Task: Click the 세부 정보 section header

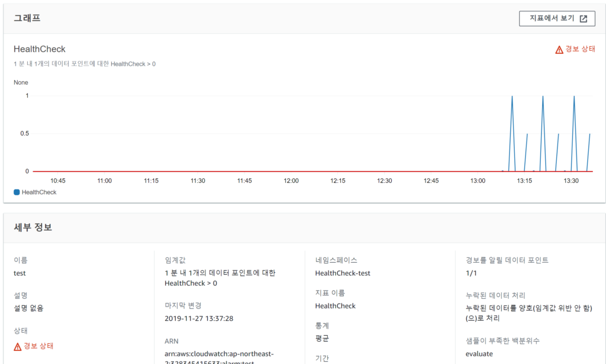Action: tap(33, 227)
